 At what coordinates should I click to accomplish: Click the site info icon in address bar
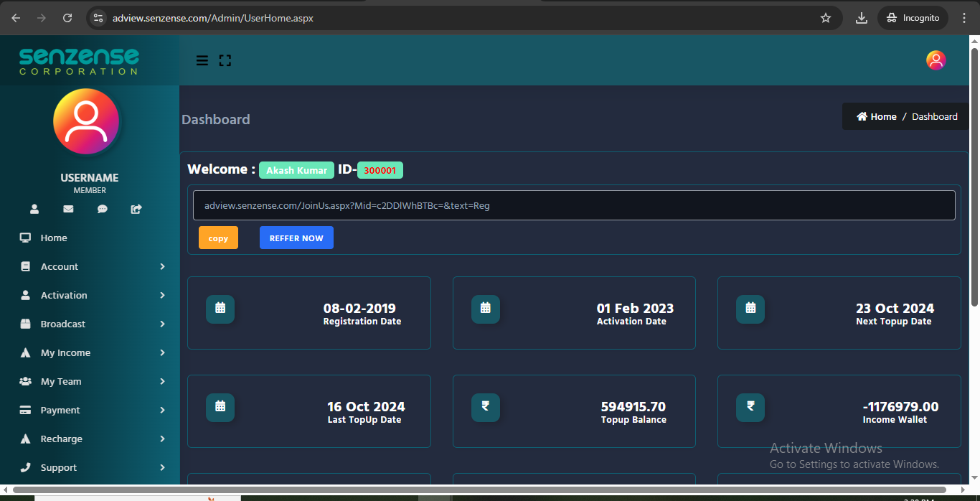pyautogui.click(x=98, y=18)
